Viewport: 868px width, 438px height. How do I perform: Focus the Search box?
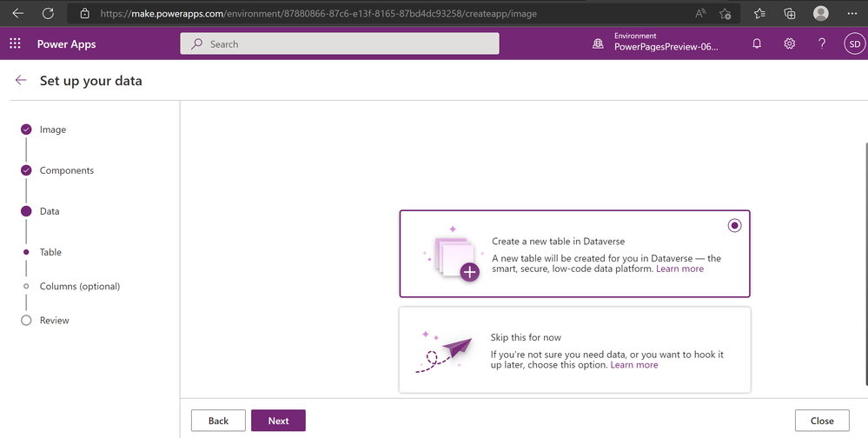point(340,43)
